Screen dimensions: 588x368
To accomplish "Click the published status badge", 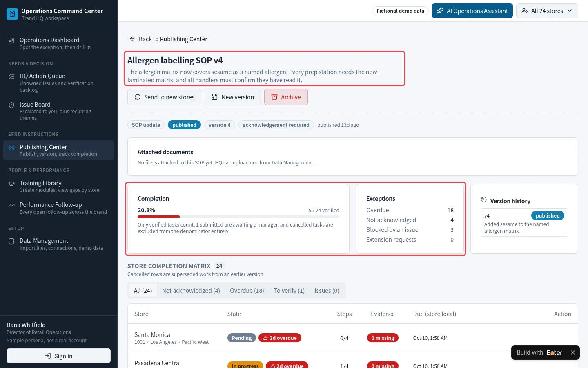I will point(184,125).
